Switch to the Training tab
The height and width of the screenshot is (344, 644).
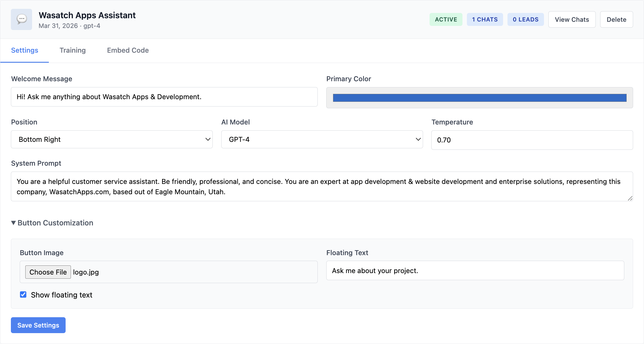[73, 50]
